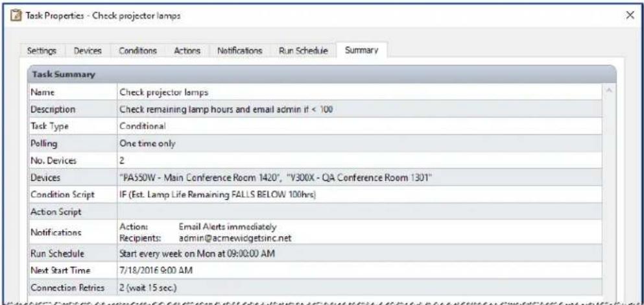644x305 pixels.
Task: Switch to the Run Schedule tab
Action: pos(304,51)
